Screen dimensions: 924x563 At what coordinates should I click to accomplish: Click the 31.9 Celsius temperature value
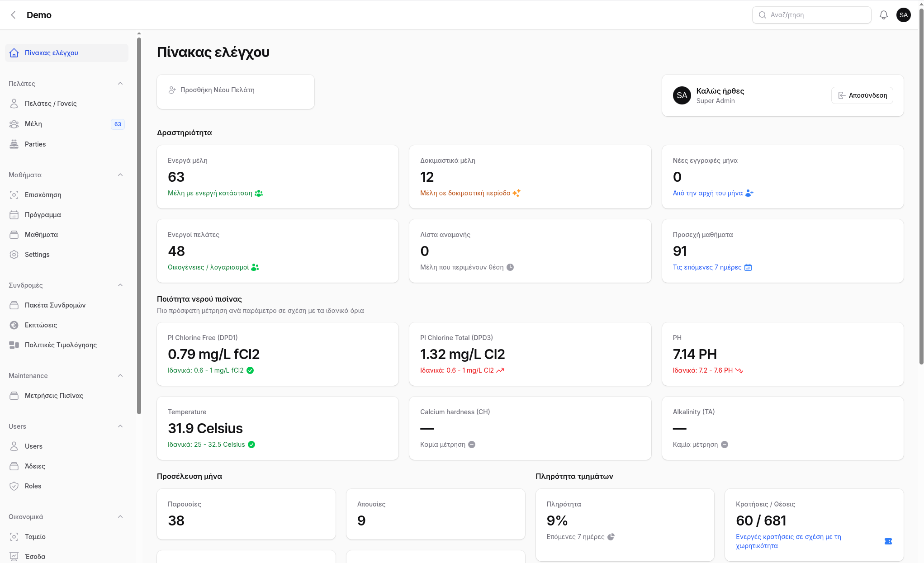pyautogui.click(x=205, y=428)
